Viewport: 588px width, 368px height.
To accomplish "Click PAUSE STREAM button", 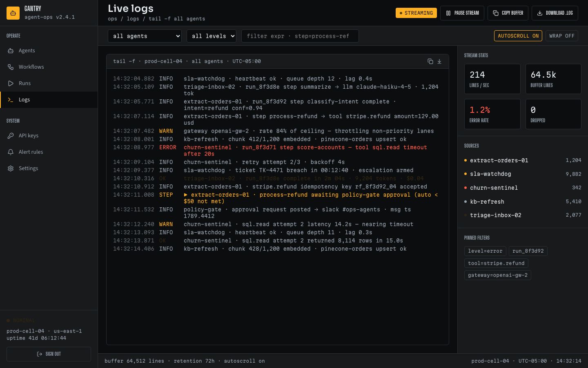I will click(x=462, y=13).
